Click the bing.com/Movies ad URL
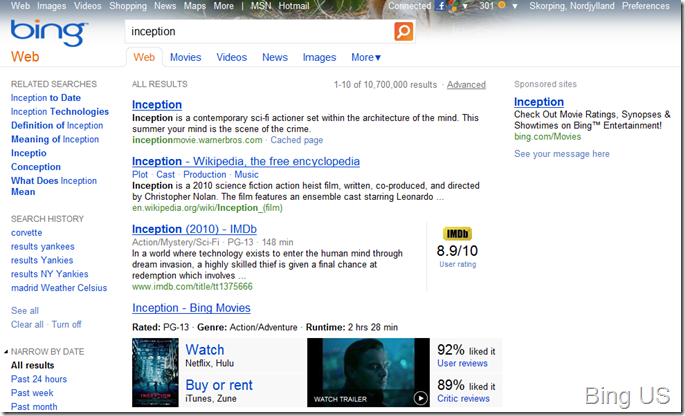Screen dimensions: 685x416 547,137
